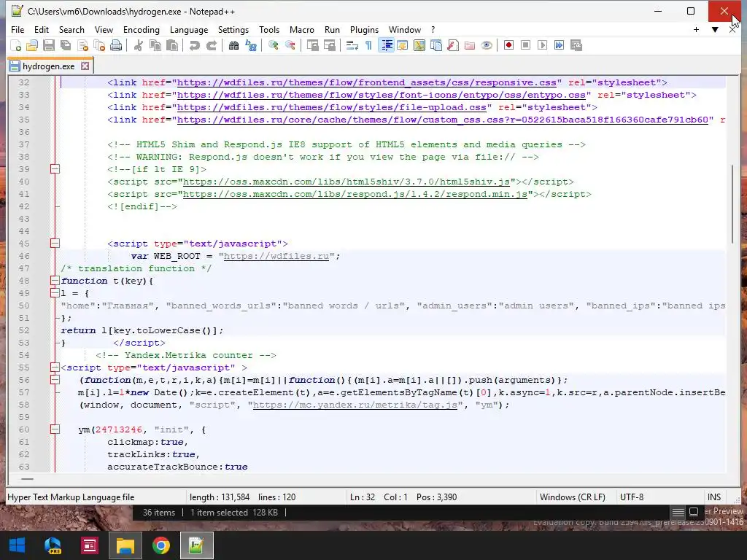747x560 pixels.
Task: Open the Encoding menu
Action: 141,29
